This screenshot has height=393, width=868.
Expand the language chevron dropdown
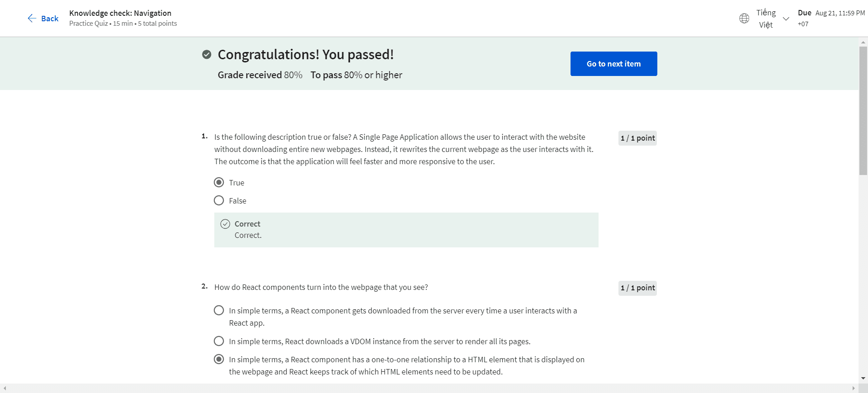[x=786, y=19]
